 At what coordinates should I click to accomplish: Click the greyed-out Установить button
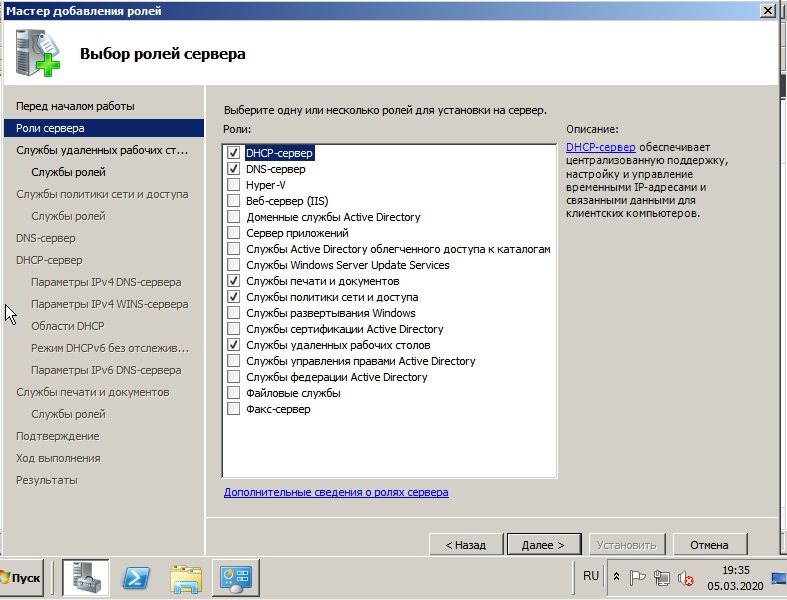tap(626, 545)
